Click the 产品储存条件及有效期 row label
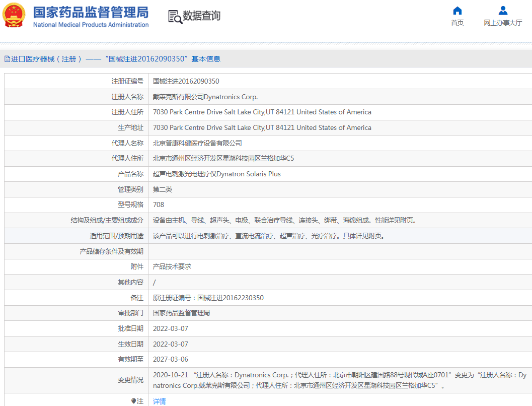The width and height of the screenshot is (532, 406). coord(112,251)
